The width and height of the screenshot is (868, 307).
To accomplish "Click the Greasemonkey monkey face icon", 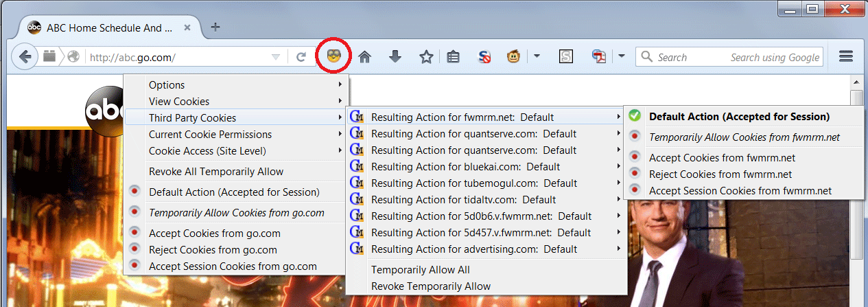I will pyautogui.click(x=514, y=57).
